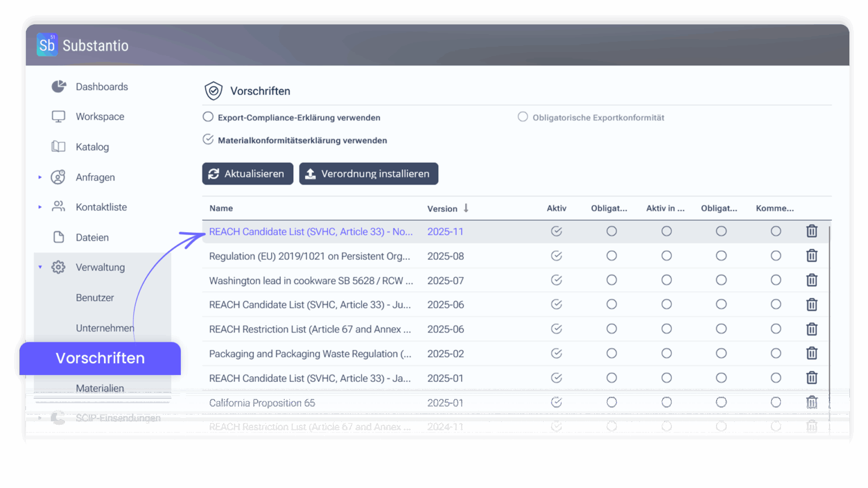Toggle Aktiv for Washington lead in cookware
Viewport: 868px width, 488px height.
[556, 280]
